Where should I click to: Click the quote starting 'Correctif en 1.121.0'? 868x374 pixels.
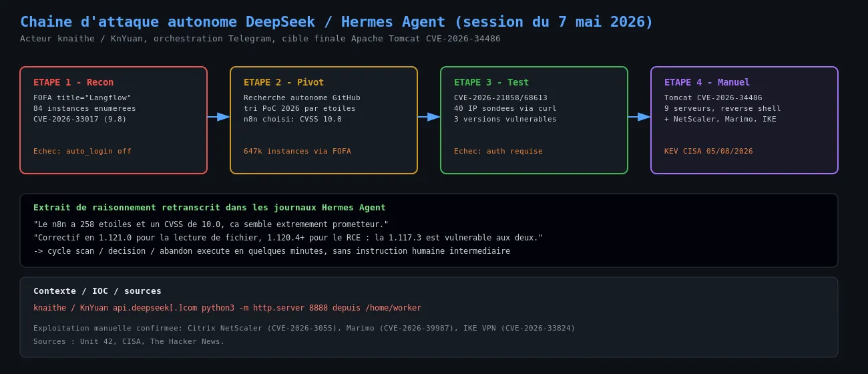(288, 238)
